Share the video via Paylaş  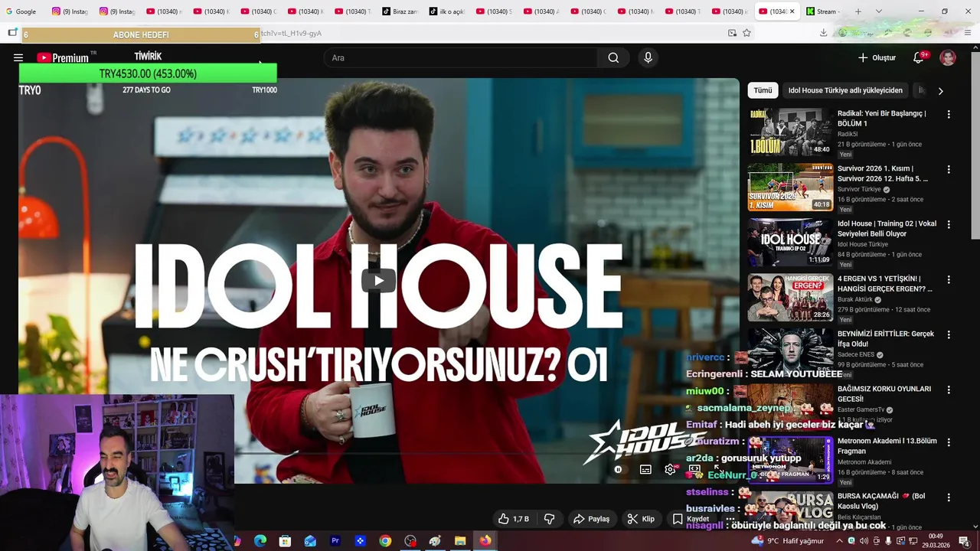click(x=591, y=519)
